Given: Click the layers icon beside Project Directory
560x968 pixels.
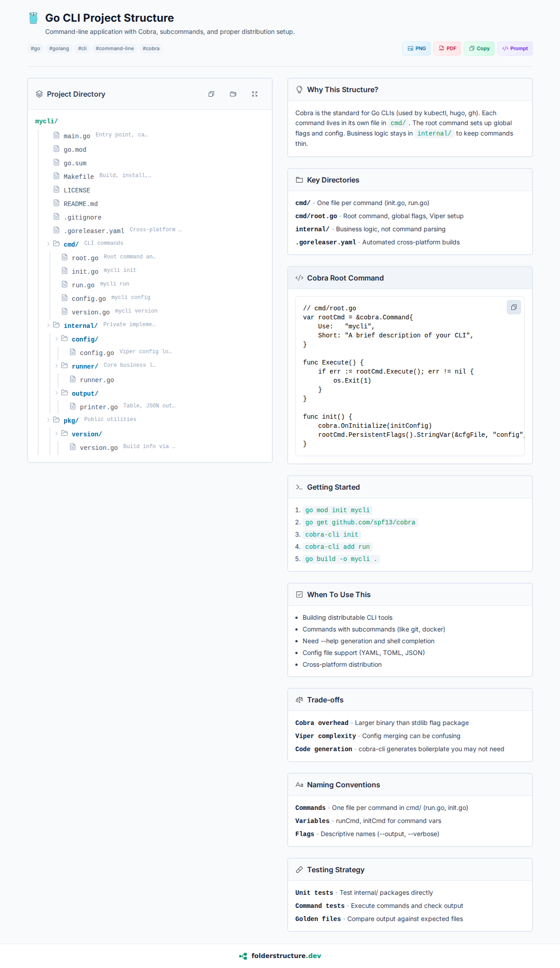Looking at the screenshot, I should (x=39, y=94).
